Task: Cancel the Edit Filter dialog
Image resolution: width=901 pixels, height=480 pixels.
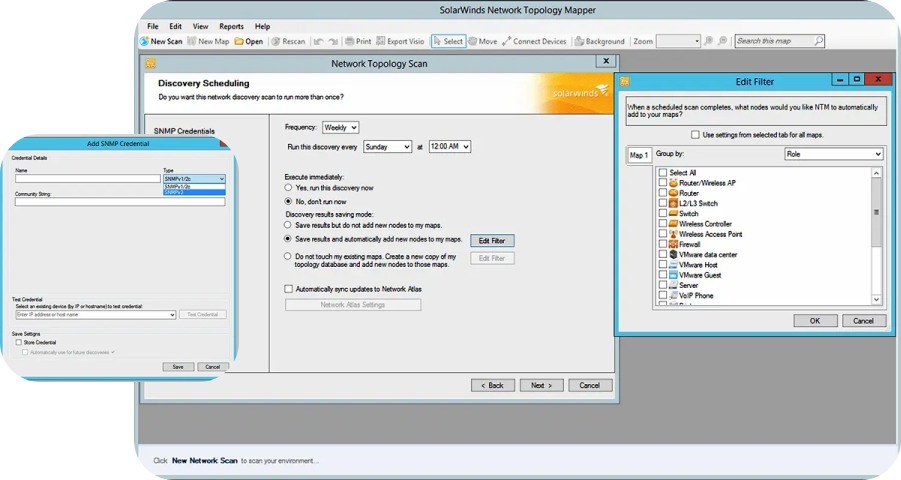Action: tap(863, 321)
